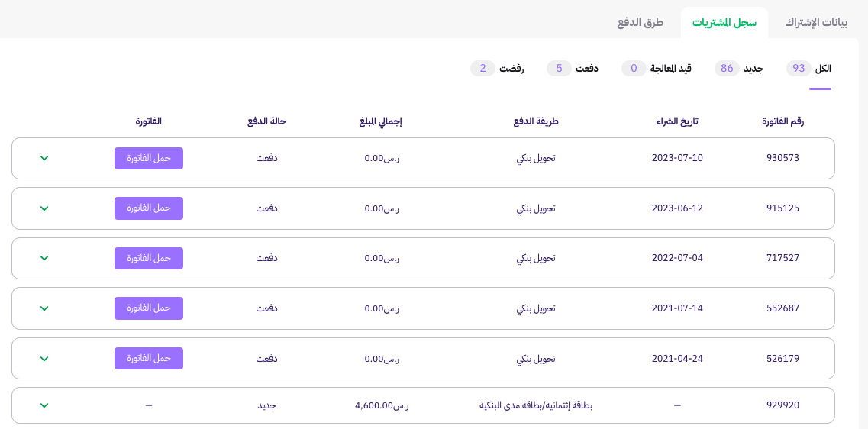
Task: Expand invoice 930573 row chevron
Action: coord(45,158)
